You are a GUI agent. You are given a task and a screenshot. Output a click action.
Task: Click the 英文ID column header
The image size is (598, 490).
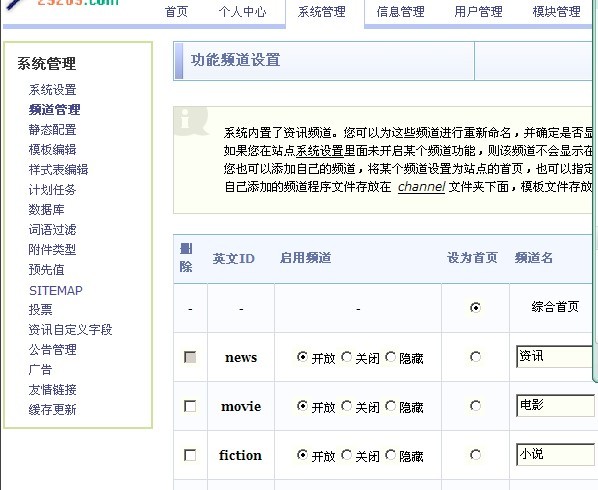[x=233, y=259]
